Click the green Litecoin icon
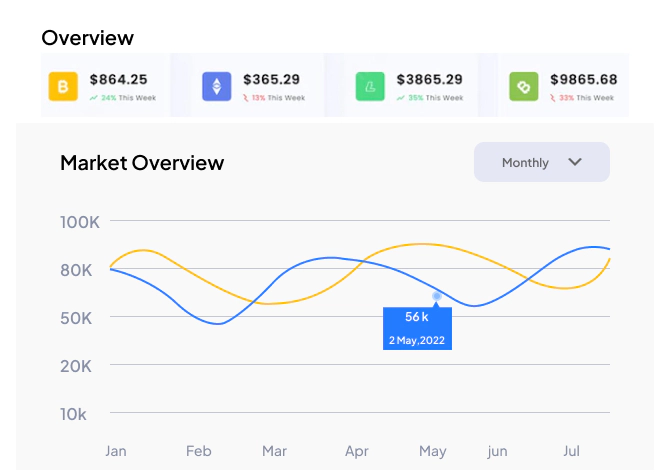This screenshot has width=656, height=476. pyautogui.click(x=370, y=87)
